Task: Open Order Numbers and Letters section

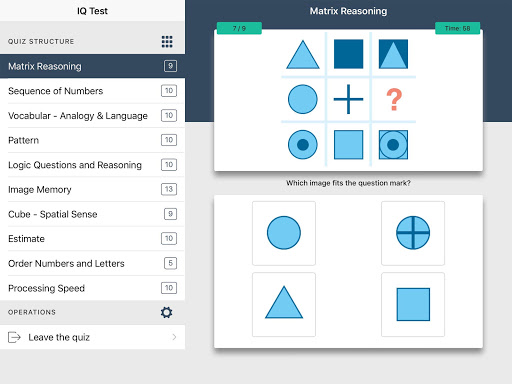Action: pos(92,263)
